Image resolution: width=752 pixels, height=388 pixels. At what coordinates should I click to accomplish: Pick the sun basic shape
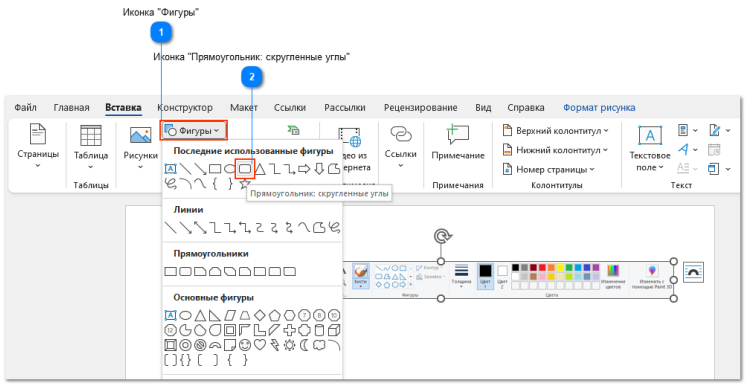point(290,345)
